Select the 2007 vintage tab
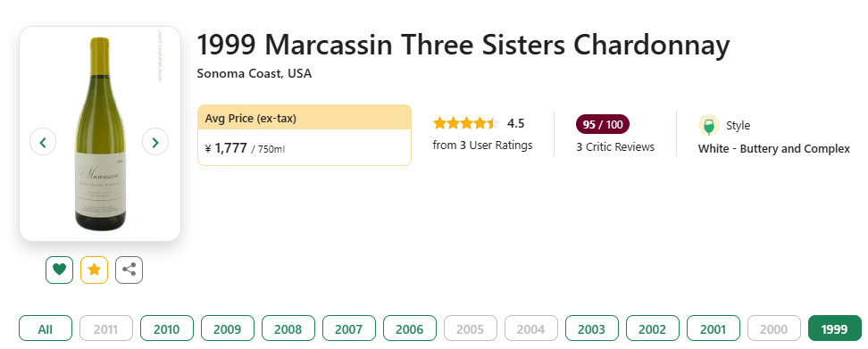This screenshot has height=349, width=868. [349, 328]
